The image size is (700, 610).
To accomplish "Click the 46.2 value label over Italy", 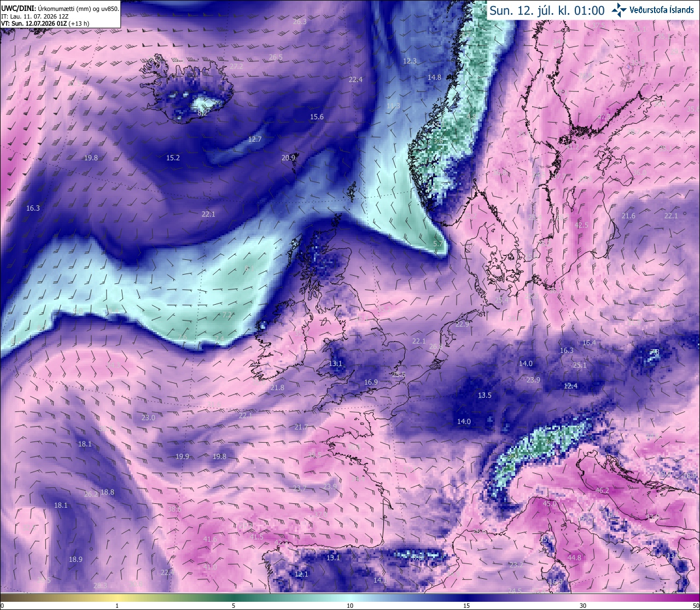I will click(602, 491).
